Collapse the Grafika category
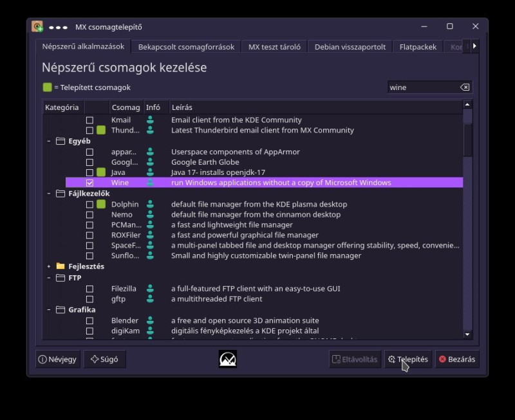The width and height of the screenshot is (515, 420). click(49, 310)
